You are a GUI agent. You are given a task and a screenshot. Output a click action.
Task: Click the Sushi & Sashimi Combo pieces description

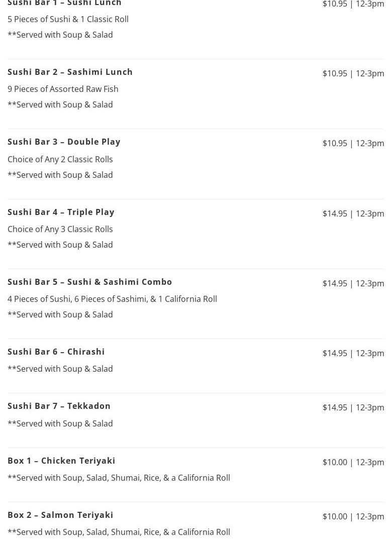112,299
